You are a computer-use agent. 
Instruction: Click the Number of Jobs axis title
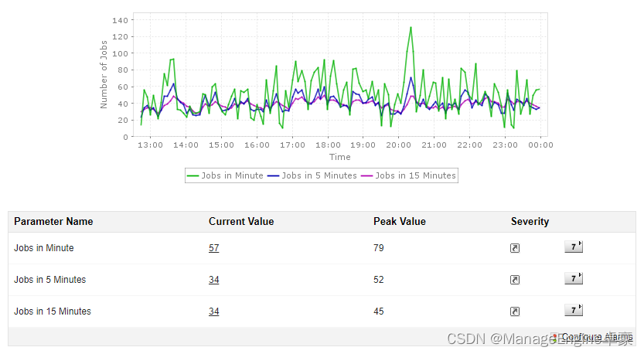(x=104, y=74)
